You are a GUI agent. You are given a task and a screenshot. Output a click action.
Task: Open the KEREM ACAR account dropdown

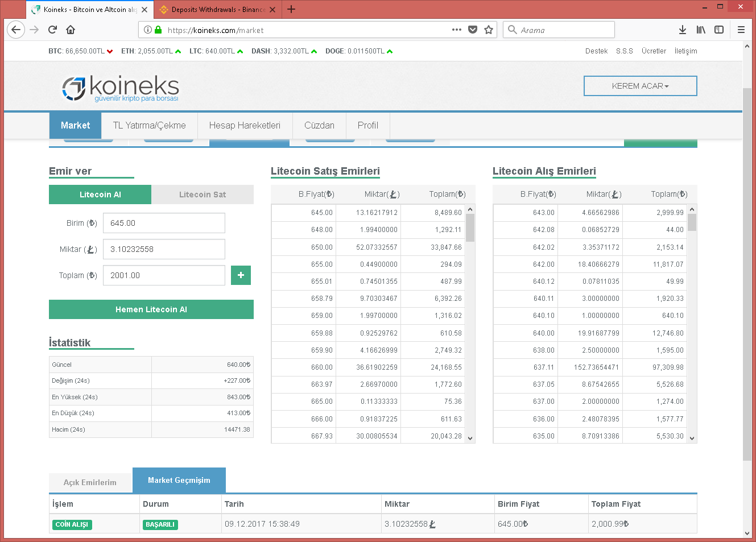641,86
